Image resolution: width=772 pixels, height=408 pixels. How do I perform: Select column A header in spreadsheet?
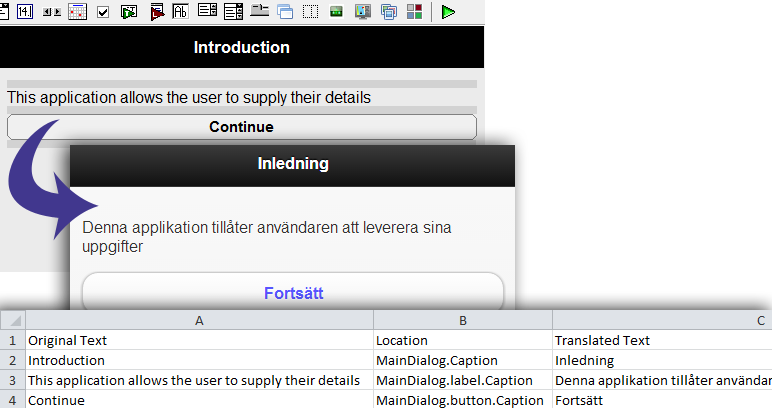(199, 320)
